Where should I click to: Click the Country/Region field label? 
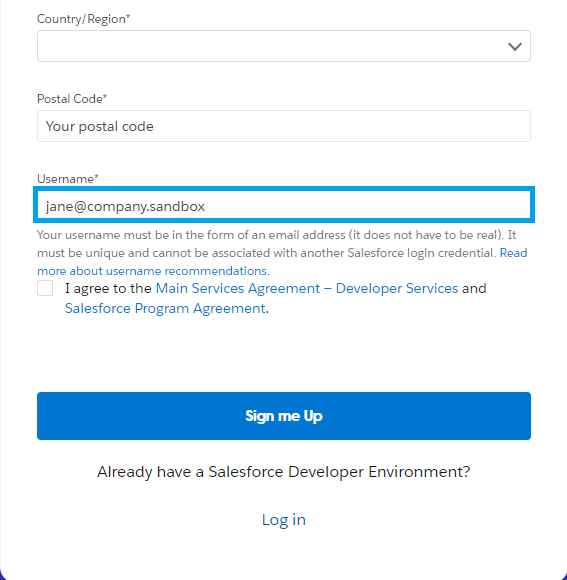coord(84,19)
